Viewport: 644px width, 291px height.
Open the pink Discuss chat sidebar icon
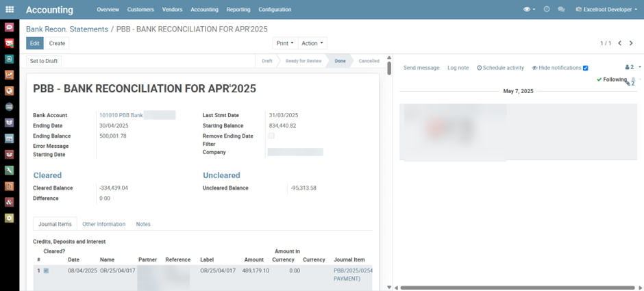click(x=10, y=27)
